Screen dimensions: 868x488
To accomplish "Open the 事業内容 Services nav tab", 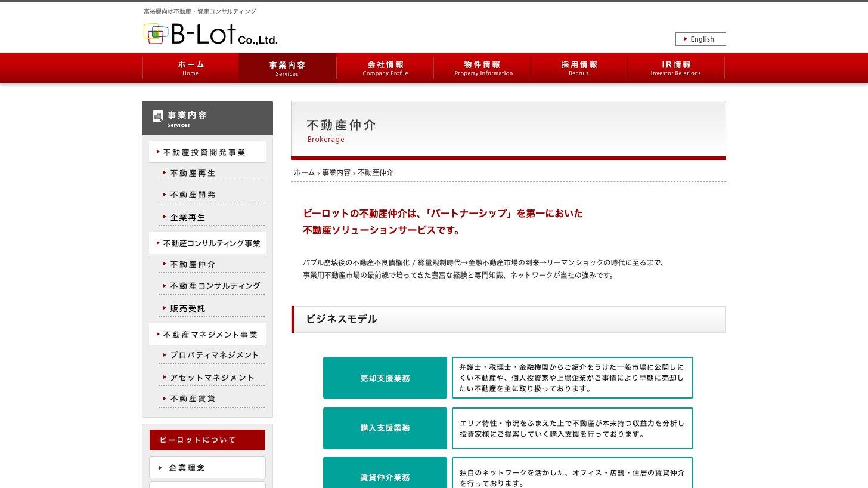I will coord(287,68).
